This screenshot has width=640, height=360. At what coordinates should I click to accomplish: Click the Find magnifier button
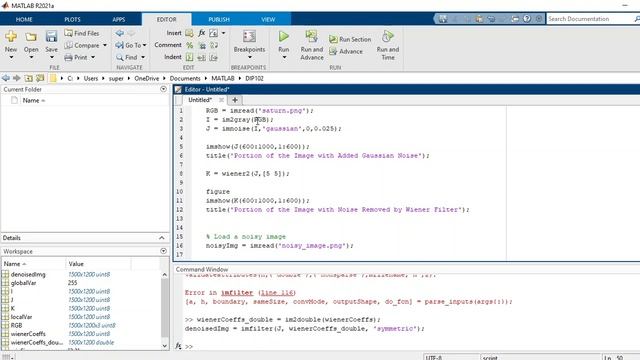[127, 58]
